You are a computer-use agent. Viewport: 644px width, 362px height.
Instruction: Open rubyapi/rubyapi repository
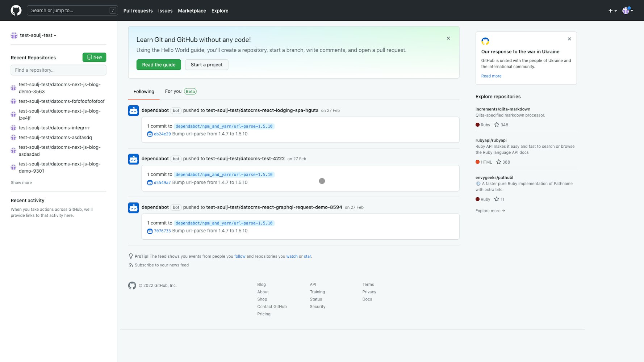[491, 140]
